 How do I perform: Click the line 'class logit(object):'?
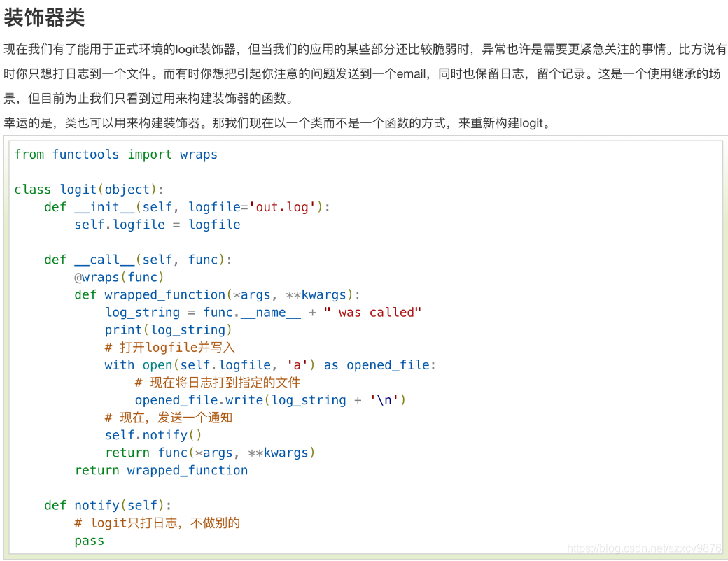89,190
